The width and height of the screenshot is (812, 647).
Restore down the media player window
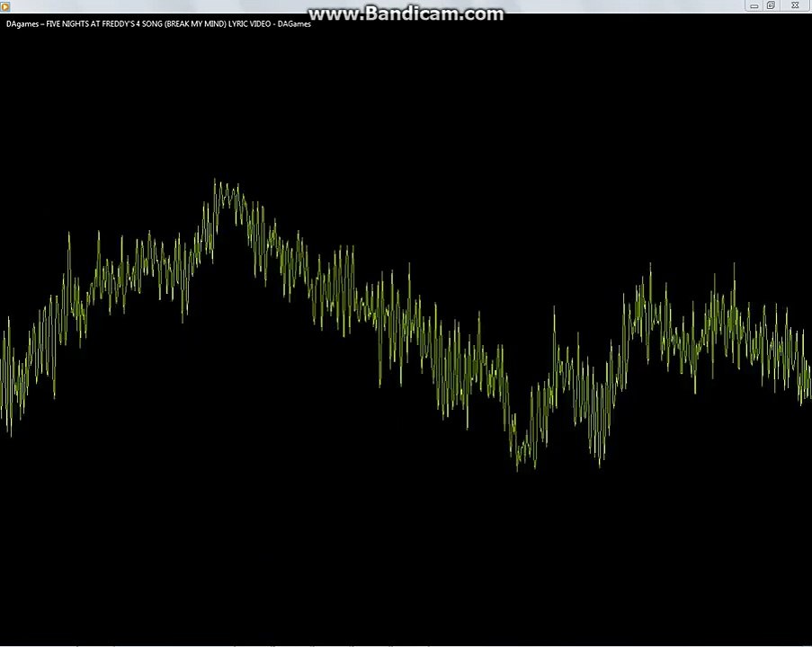(771, 5)
